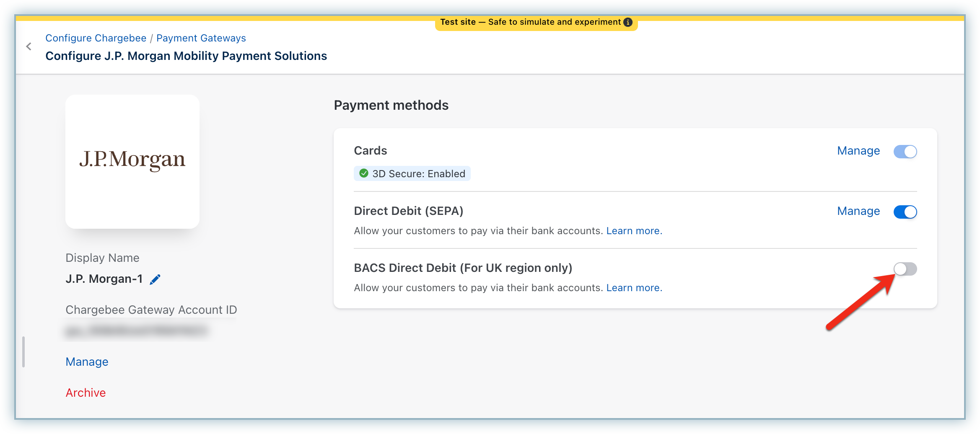Image resolution: width=980 pixels, height=434 pixels.
Task: Click the info icon in the test site banner
Action: click(x=627, y=22)
